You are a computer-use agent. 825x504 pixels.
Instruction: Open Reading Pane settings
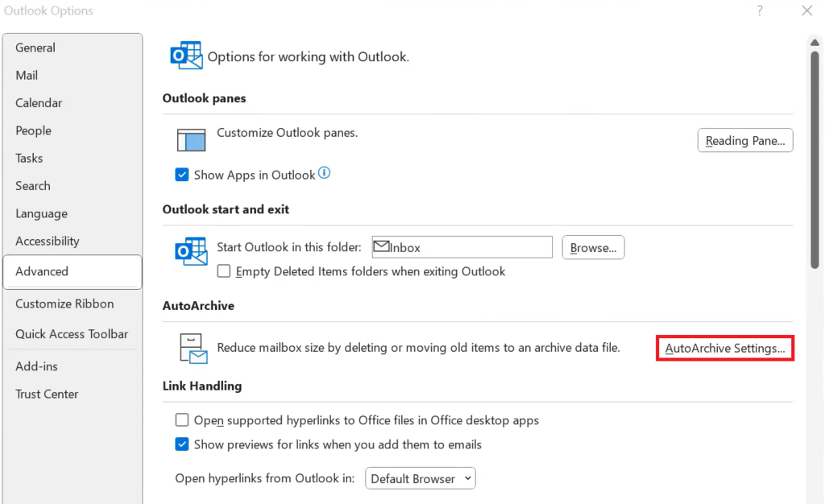[744, 139]
